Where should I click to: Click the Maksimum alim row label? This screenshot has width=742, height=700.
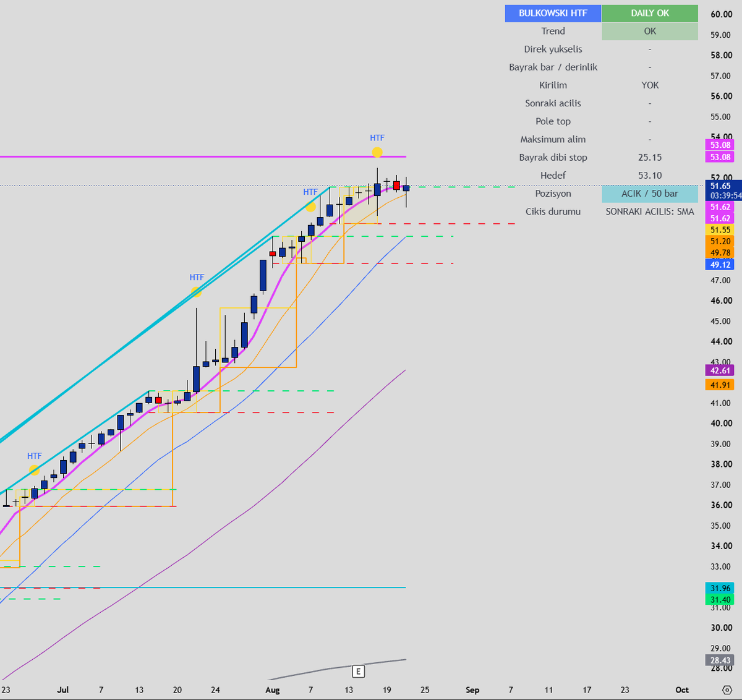point(553,139)
